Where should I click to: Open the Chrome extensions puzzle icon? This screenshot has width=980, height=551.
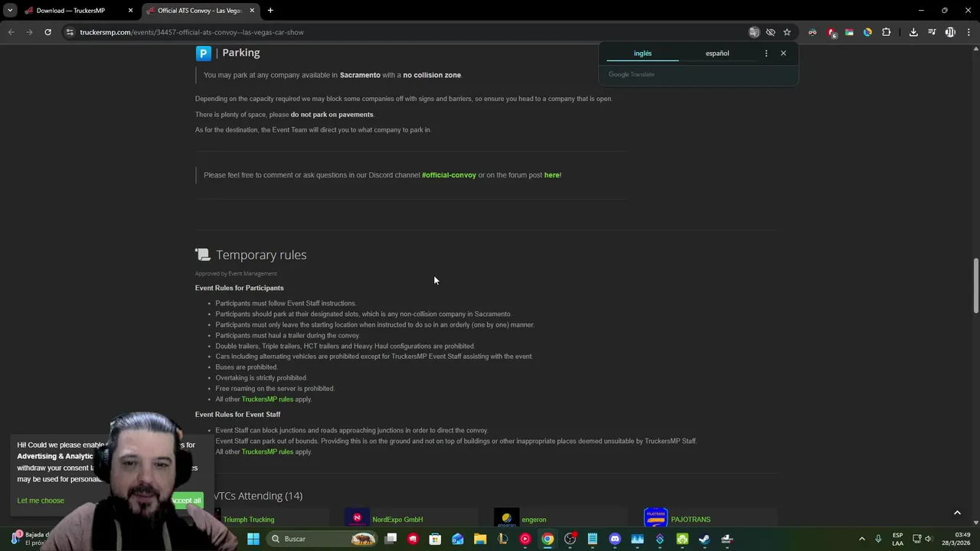tap(886, 32)
